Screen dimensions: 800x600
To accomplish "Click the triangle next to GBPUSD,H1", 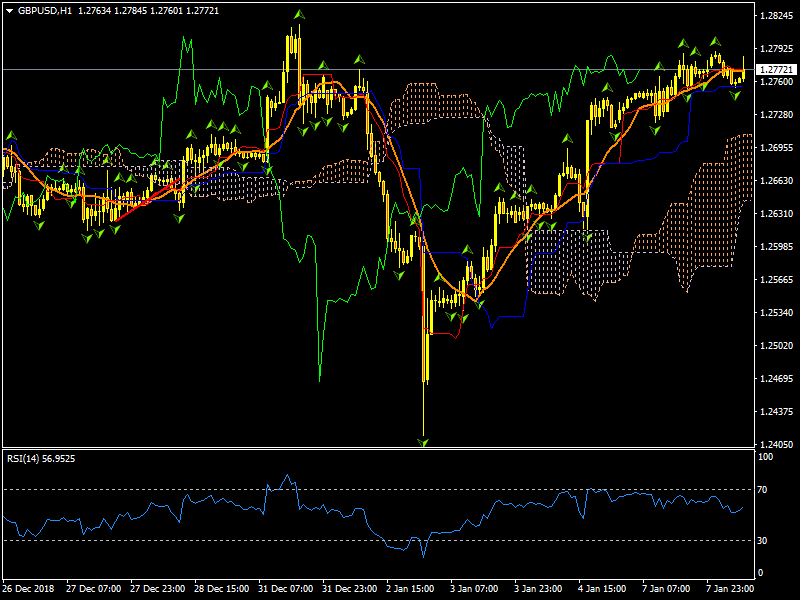I will [9, 11].
